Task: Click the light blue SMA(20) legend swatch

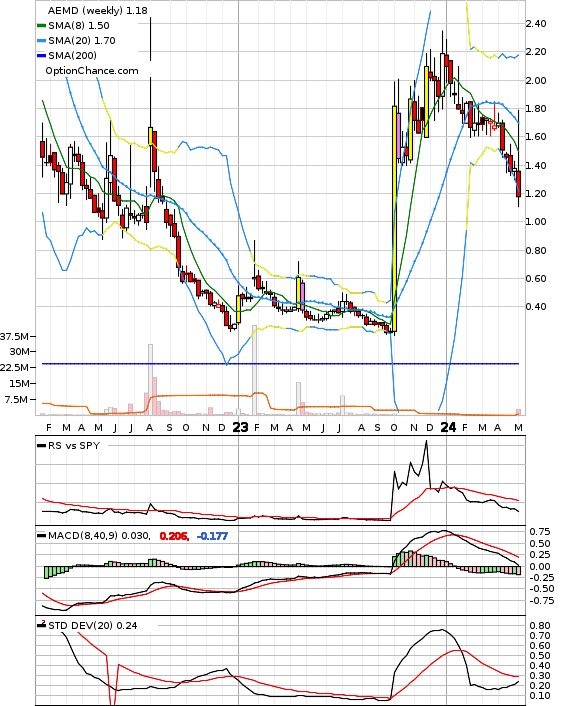Action: point(41,41)
